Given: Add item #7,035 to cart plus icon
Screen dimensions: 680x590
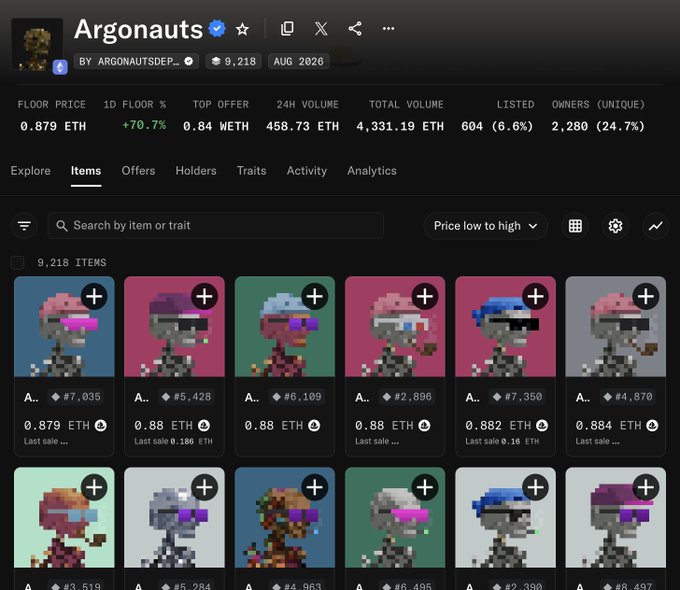Looking at the screenshot, I should (x=94, y=297).
